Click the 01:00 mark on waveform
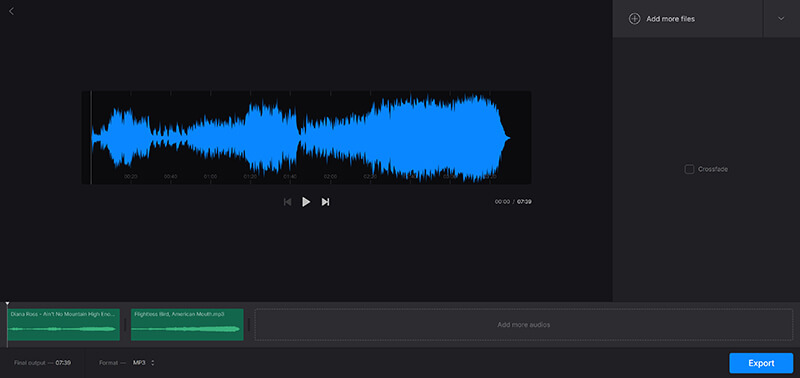This screenshot has width=800, height=378. (x=210, y=177)
